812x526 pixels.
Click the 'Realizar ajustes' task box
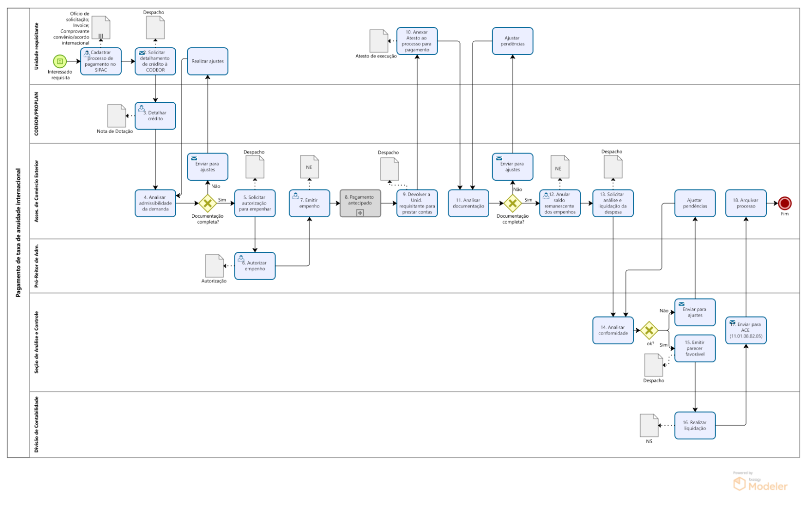click(208, 61)
